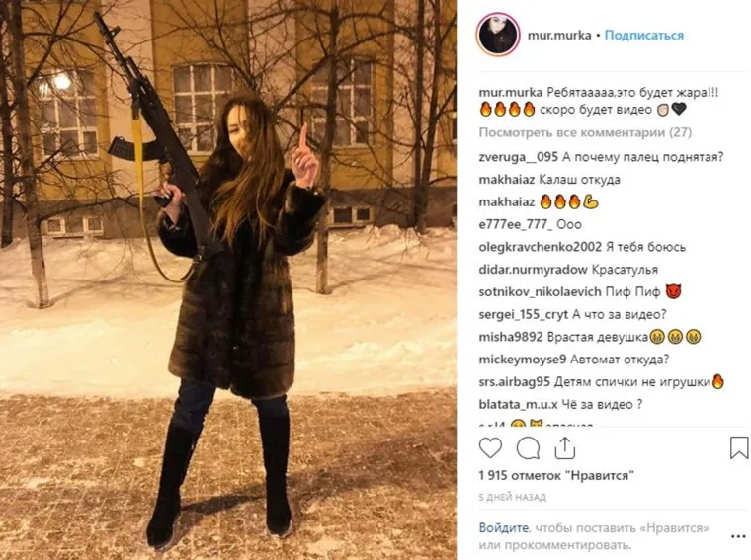The width and height of the screenshot is (751, 560).
Task: Expand all comments via Посмотреть все комментарии (27)
Action: (x=585, y=132)
